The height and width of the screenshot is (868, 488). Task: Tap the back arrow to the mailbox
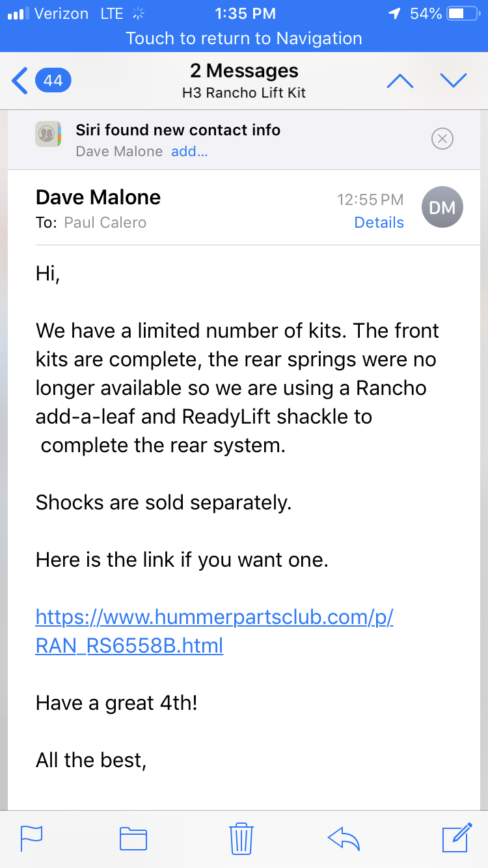[x=20, y=81]
